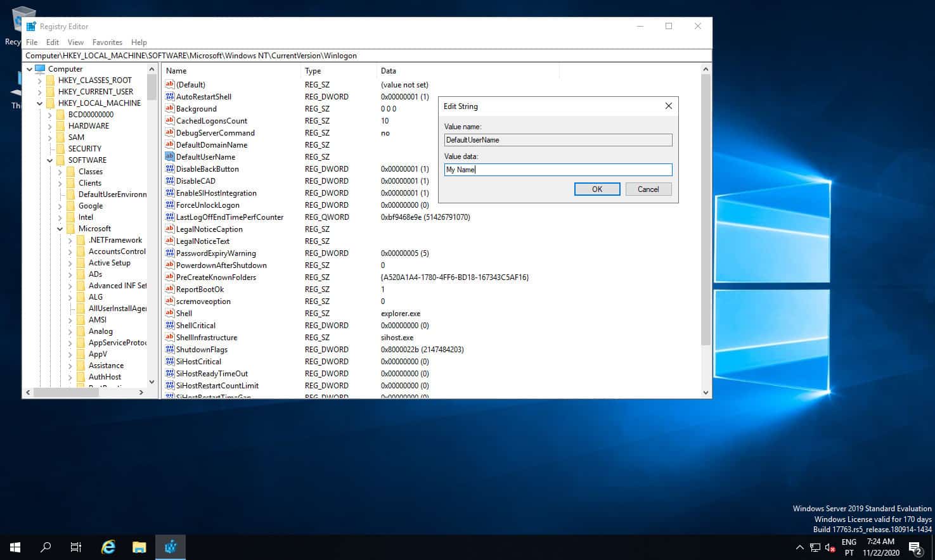Open the Favorites menu
Image resolution: width=935 pixels, height=560 pixels.
107,42
